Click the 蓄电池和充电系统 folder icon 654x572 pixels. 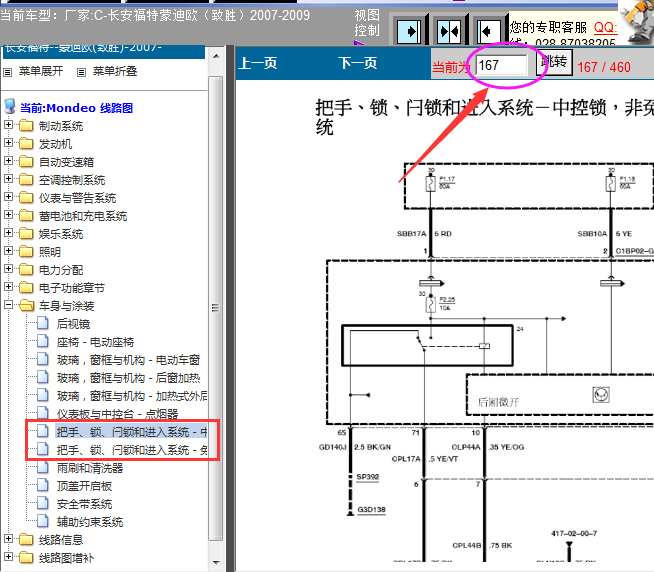(x=26, y=215)
